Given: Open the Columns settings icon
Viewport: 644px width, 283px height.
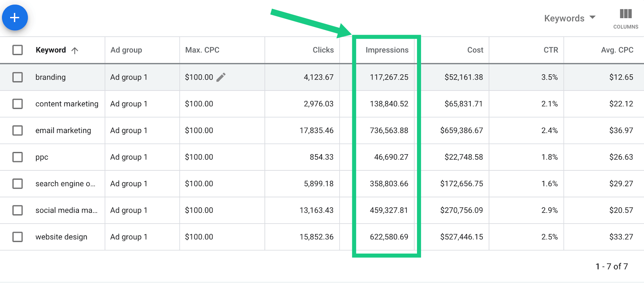Looking at the screenshot, I should [625, 18].
